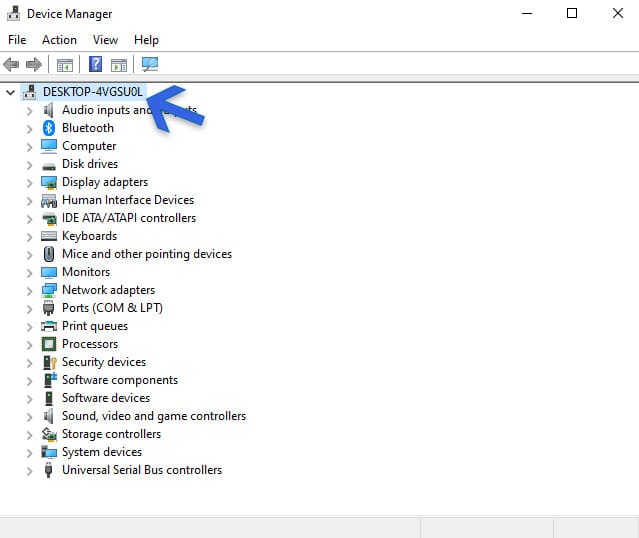
Task: Click the mouse icon for pointing devices
Action: tap(49, 254)
